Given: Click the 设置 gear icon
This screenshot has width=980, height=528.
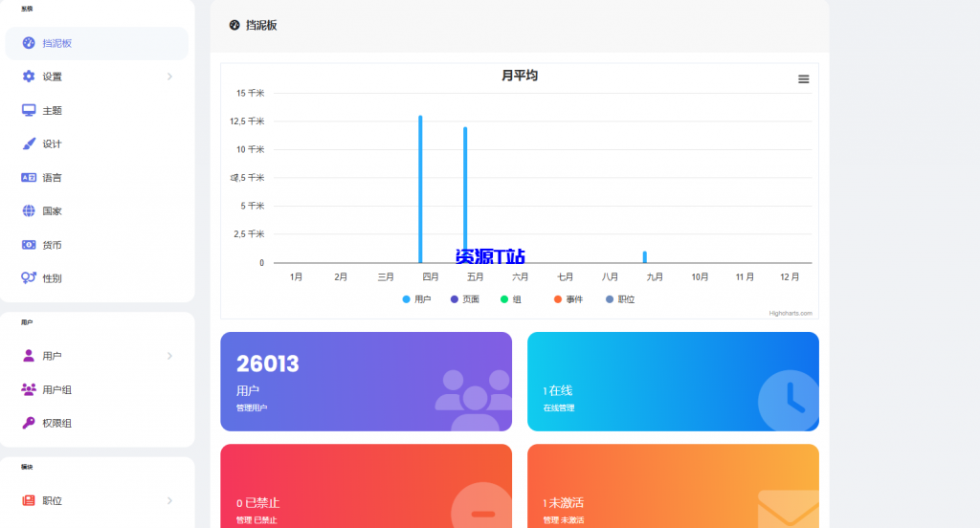Looking at the screenshot, I should (29, 77).
